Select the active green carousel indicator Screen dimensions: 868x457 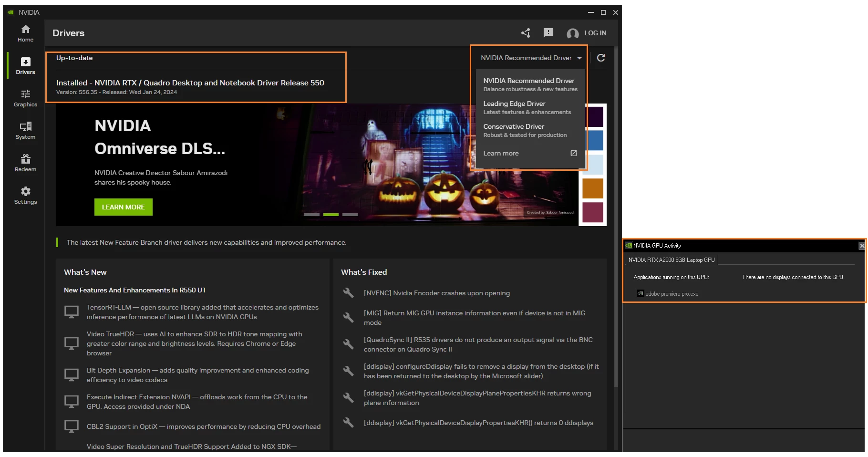[x=331, y=215]
